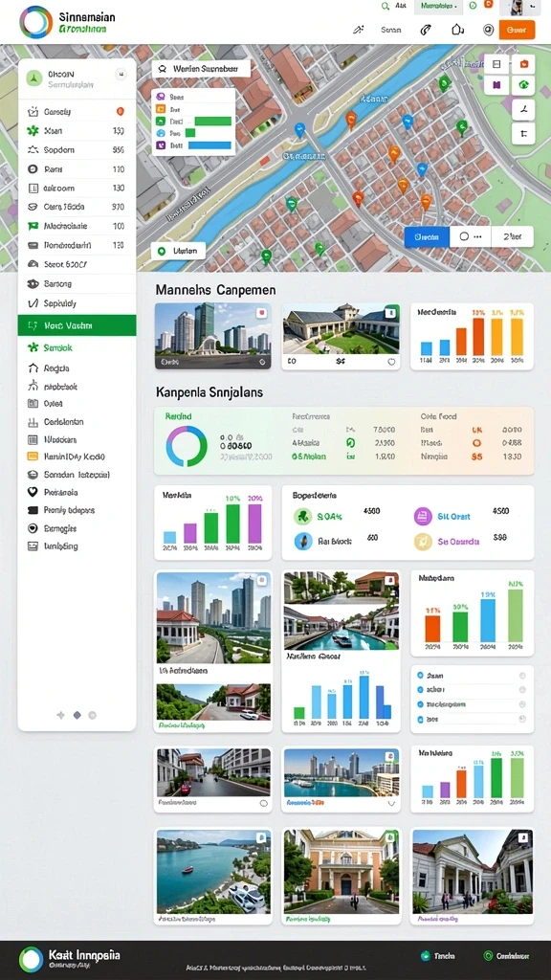Toggle purple circle layer in map legend
Viewport: 551px width, 980px height.
coord(161,97)
